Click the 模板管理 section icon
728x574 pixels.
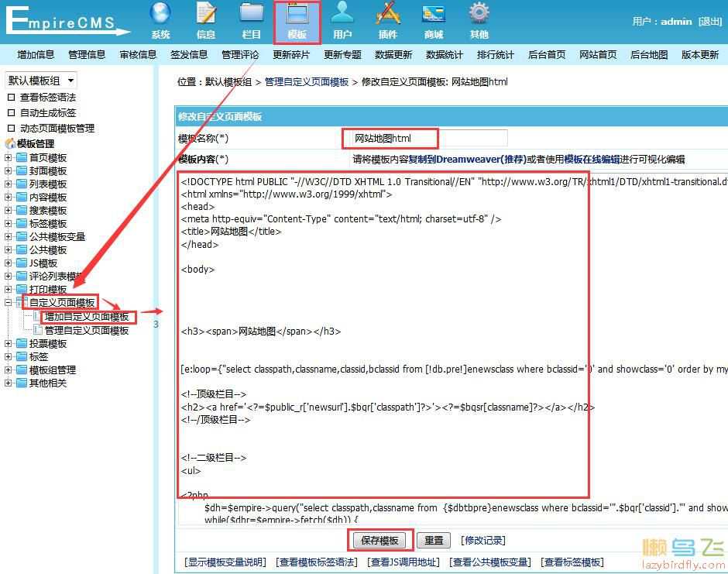[x=10, y=143]
